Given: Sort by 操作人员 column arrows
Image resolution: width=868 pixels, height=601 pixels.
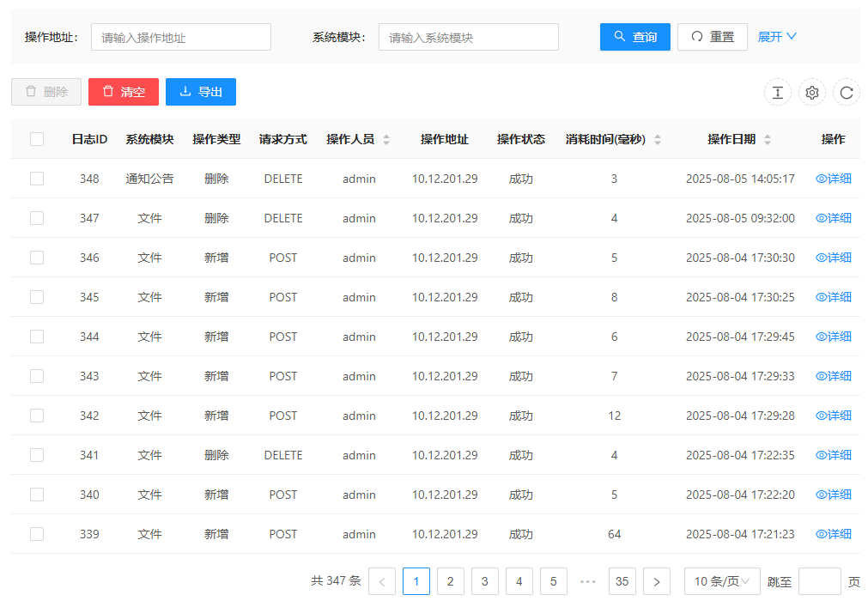Looking at the screenshot, I should click(386, 140).
